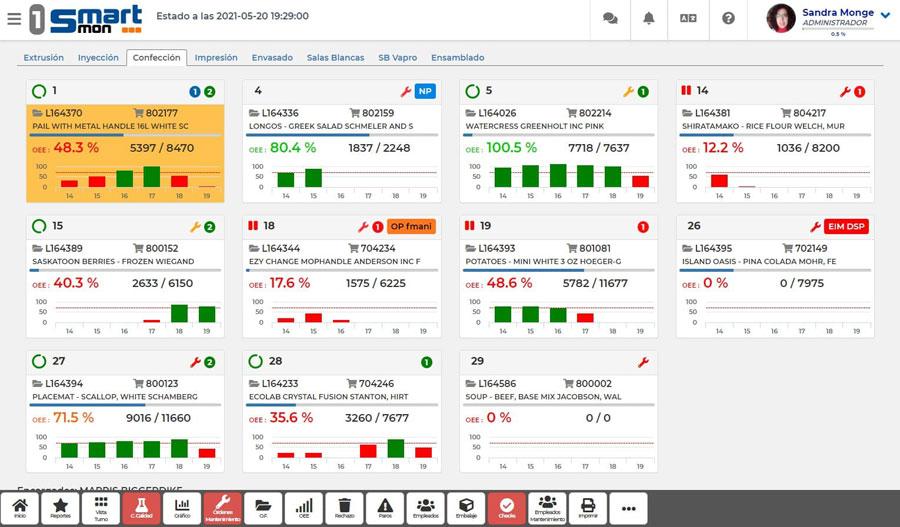This screenshot has height=527, width=900.
Task: Open the hamburger menu
Action: [x=14, y=19]
